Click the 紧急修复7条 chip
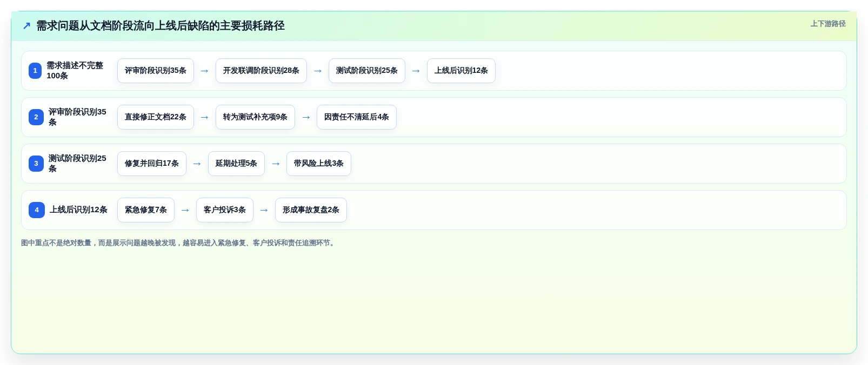 [146, 210]
